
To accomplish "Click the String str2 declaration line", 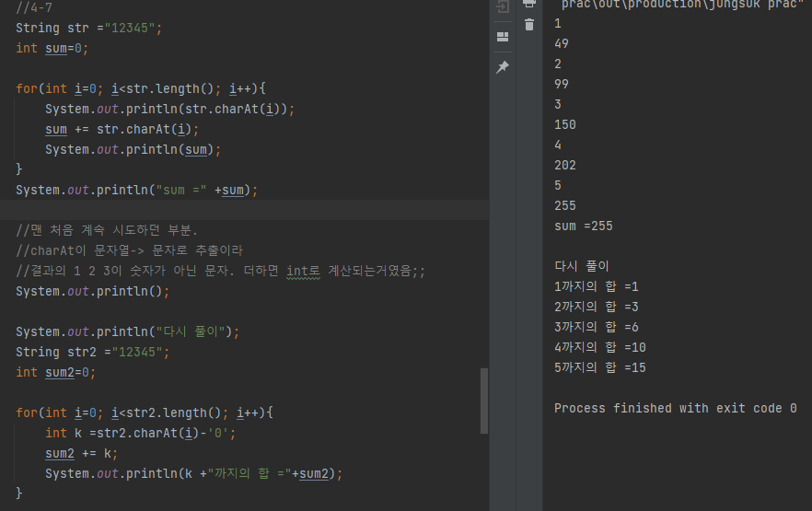I will coord(92,352).
